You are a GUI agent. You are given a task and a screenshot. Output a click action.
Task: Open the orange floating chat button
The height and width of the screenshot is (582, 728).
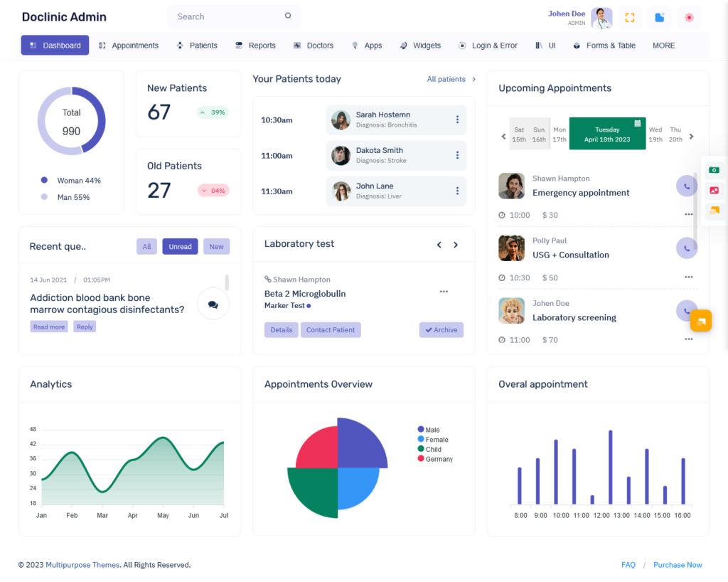(701, 320)
